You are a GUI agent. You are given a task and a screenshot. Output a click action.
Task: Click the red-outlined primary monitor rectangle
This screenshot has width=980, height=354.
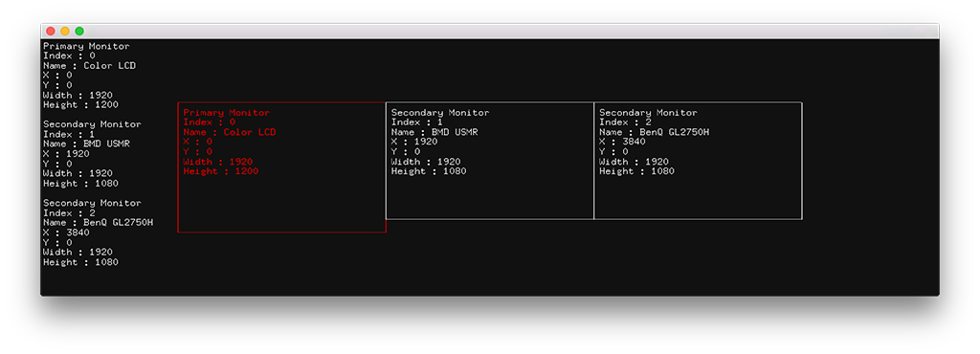click(282, 167)
